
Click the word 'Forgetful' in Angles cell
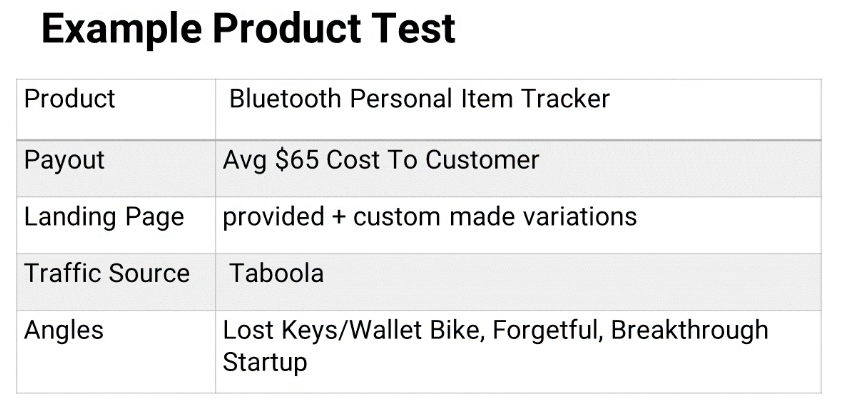(x=546, y=330)
